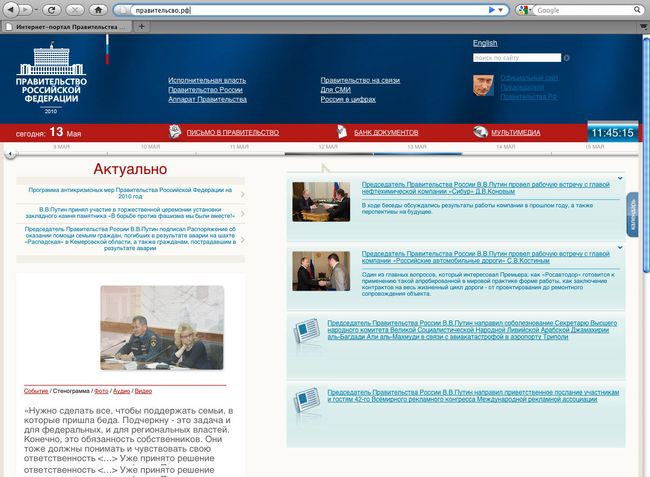Open news about закладного камня памятника ceremony

pyautogui.click(x=130, y=213)
